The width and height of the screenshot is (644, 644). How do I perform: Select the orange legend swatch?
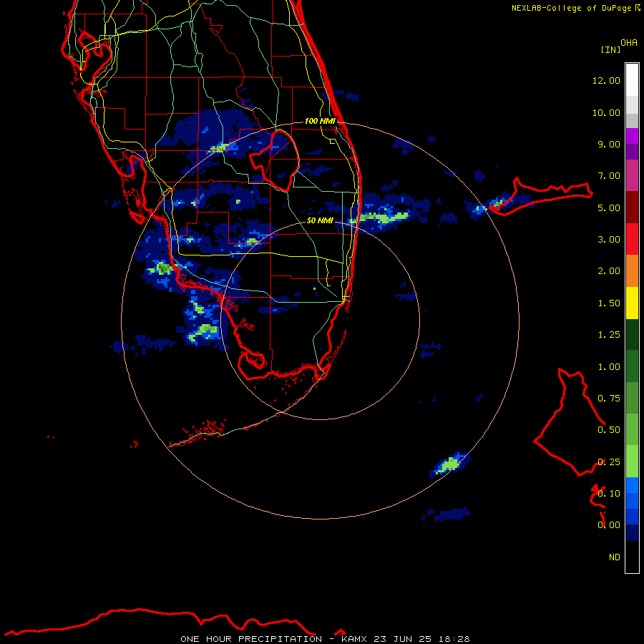(632, 271)
